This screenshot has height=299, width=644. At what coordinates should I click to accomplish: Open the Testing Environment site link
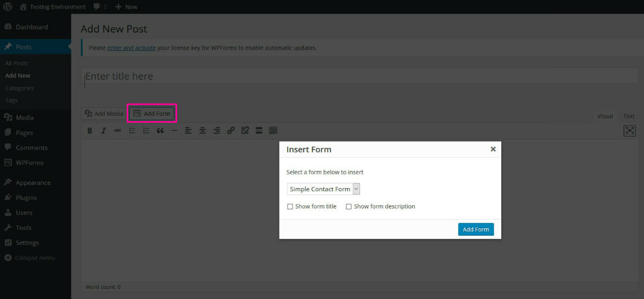[x=53, y=7]
